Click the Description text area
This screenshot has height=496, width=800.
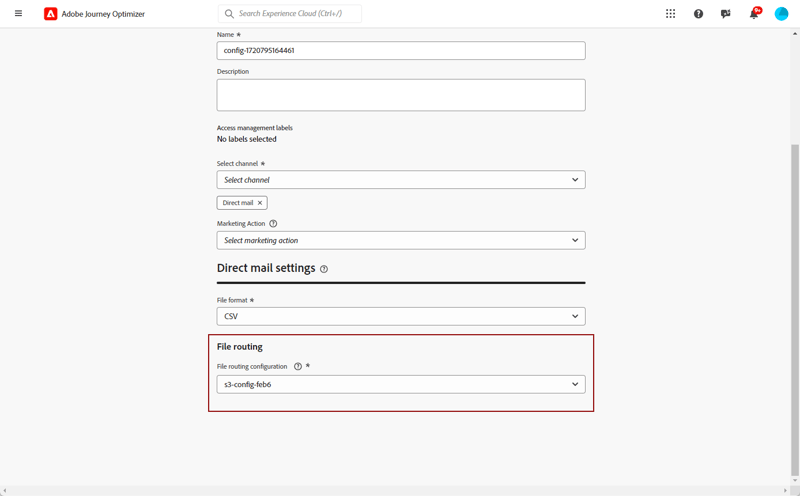point(401,95)
